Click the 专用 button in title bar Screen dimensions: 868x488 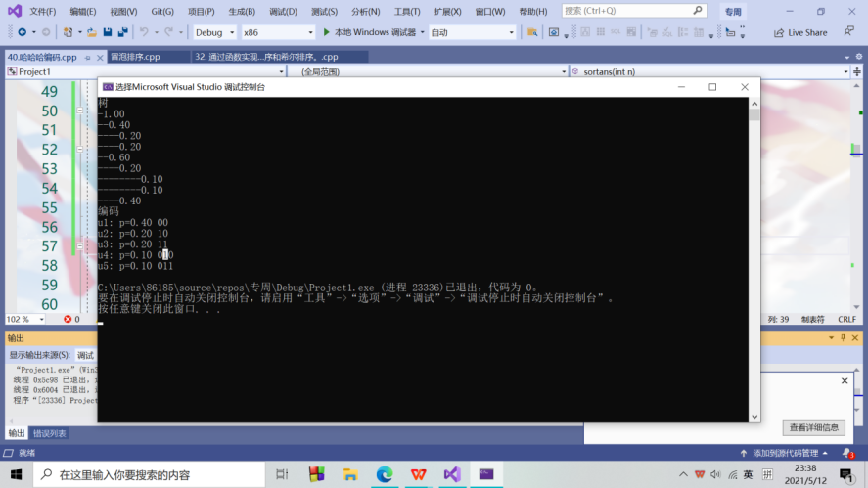pos(733,12)
